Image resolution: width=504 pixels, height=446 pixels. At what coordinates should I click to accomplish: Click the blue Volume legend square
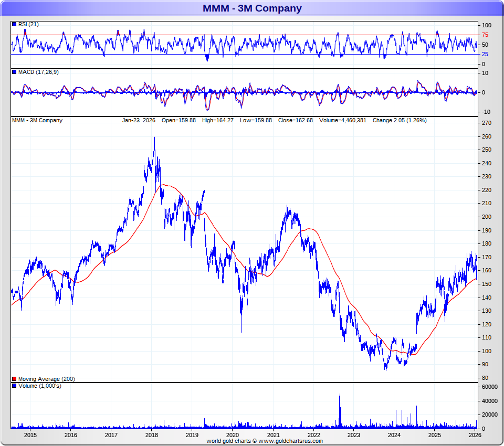[14, 386]
